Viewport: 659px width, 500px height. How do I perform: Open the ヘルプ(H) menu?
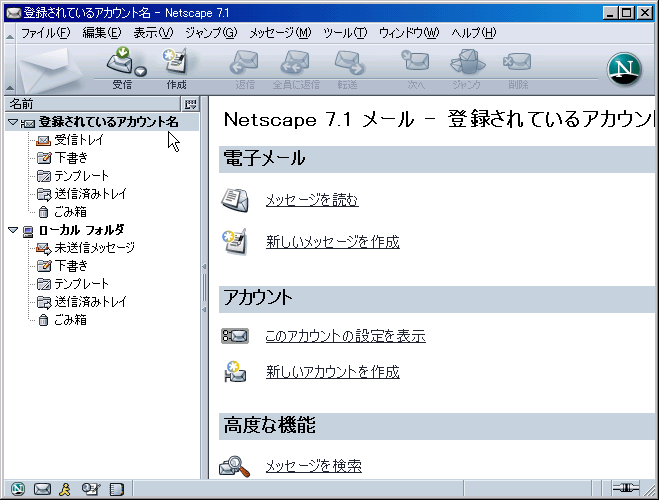474,33
